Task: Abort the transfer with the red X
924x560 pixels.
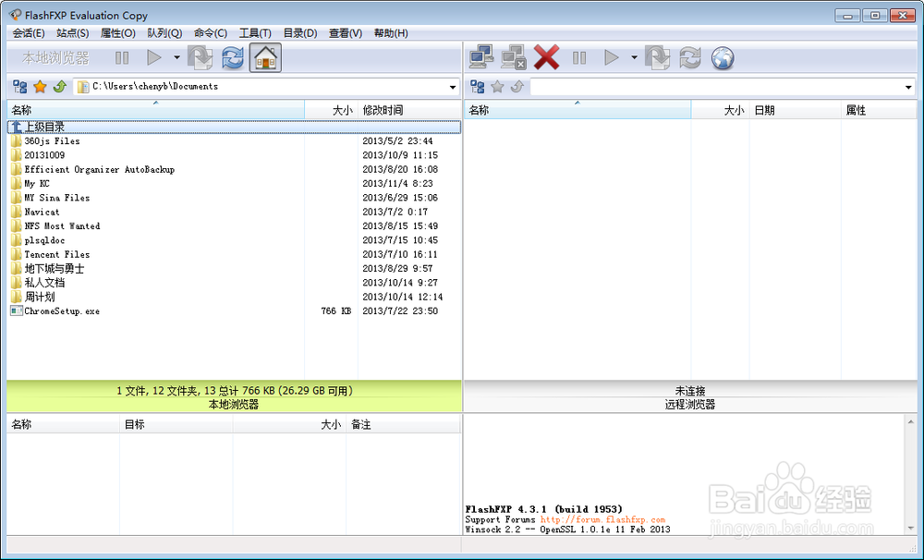Action: point(546,56)
